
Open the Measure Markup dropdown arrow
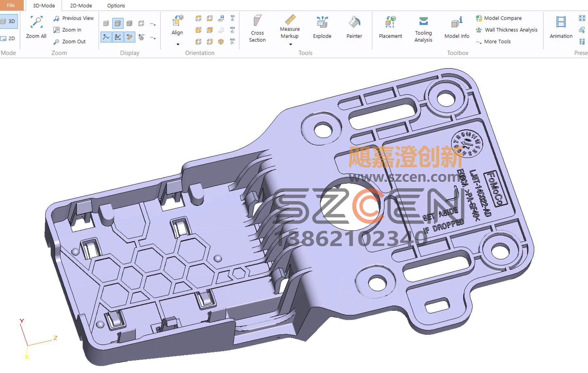(290, 44)
